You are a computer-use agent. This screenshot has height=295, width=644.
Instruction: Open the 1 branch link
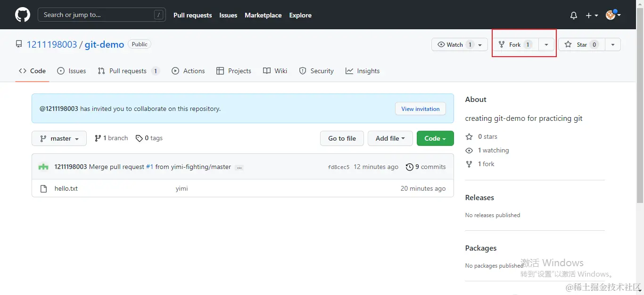(x=111, y=138)
